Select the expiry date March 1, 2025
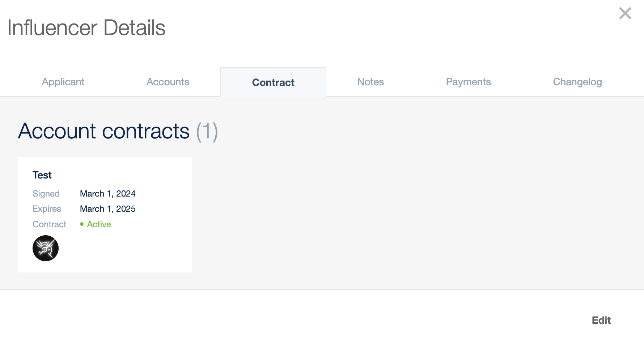644x344 pixels. 107,209
